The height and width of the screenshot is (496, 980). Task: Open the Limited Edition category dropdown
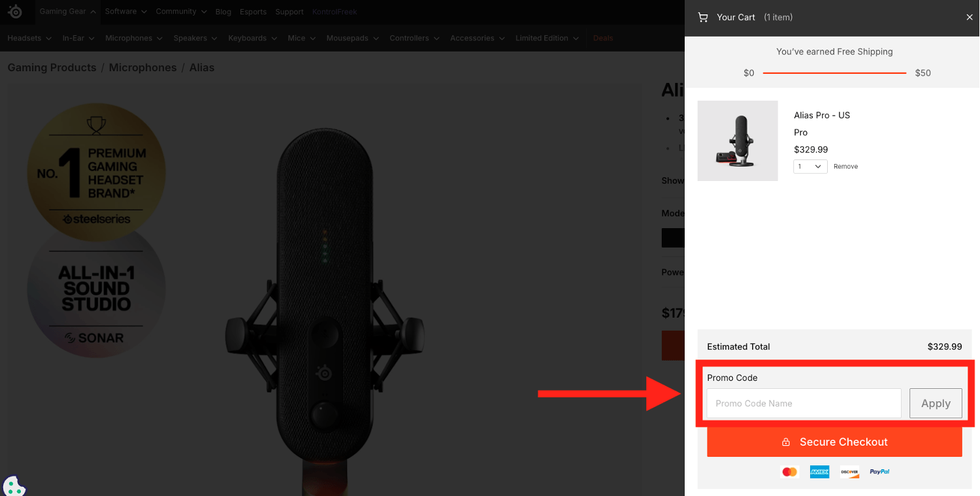point(547,39)
